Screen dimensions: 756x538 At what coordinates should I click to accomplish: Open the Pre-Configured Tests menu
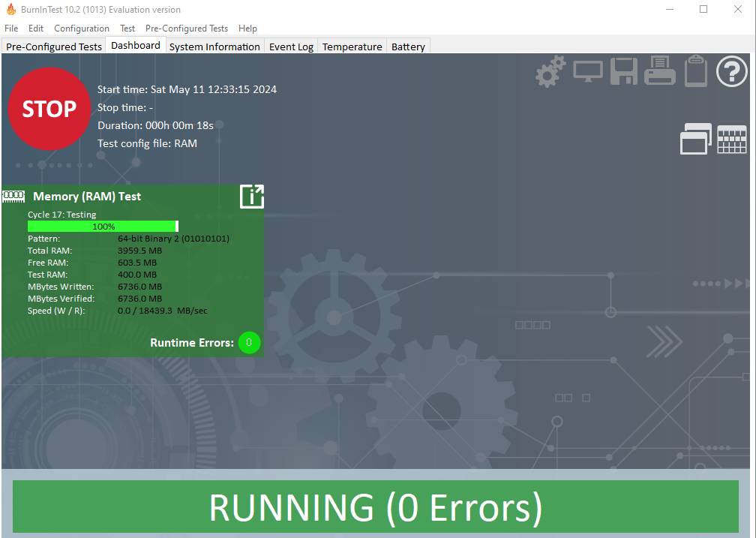[x=187, y=29]
